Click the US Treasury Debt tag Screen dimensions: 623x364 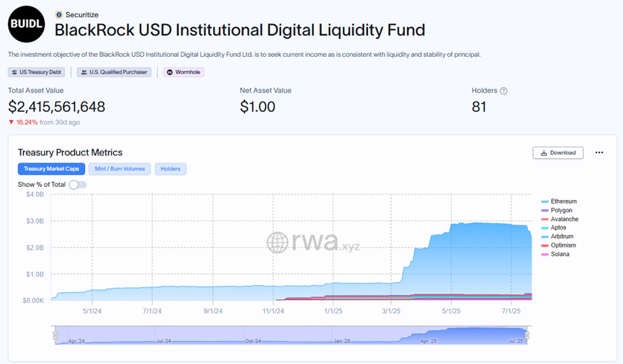pyautogui.click(x=37, y=72)
